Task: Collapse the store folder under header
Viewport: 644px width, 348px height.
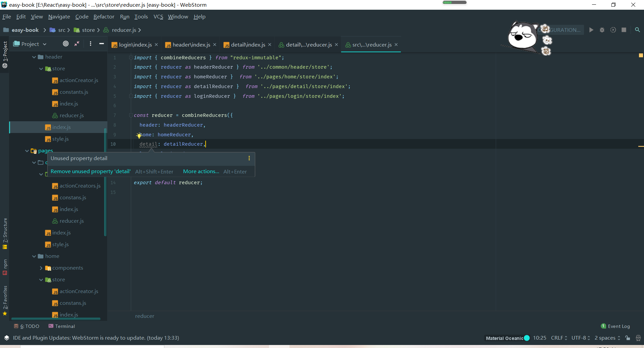Action: click(x=41, y=69)
